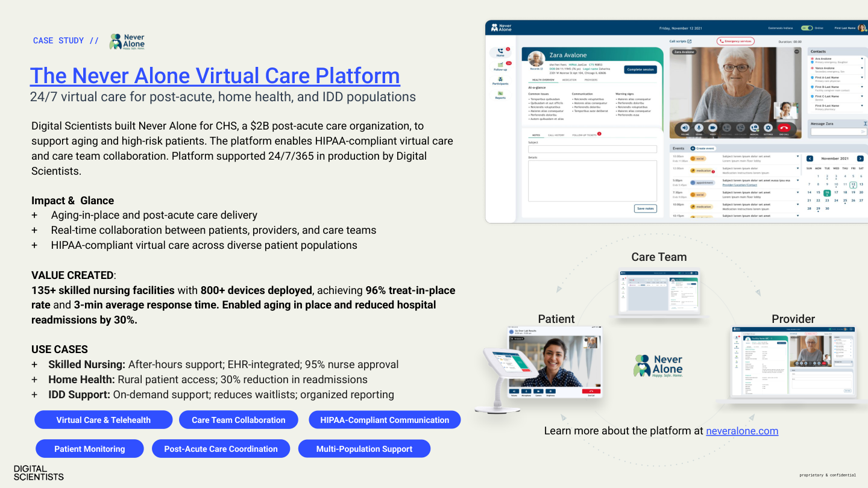The width and height of the screenshot is (868, 488).
Task: Toggle the Online status switch
Action: [805, 28]
